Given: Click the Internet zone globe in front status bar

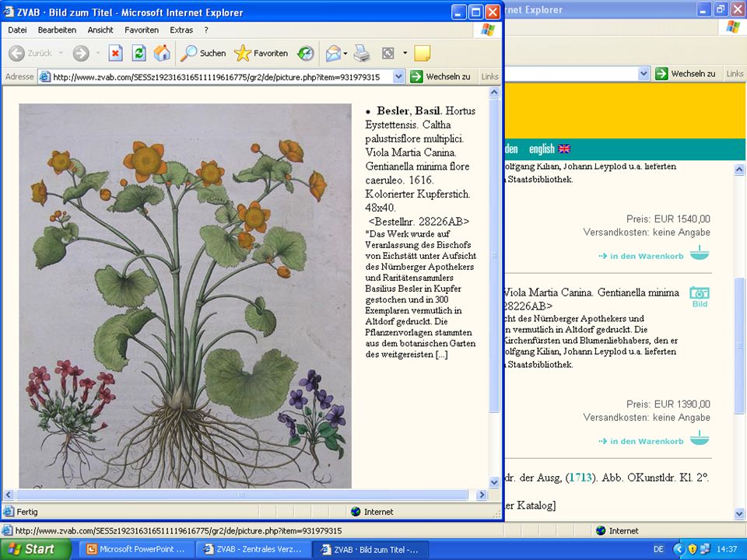Looking at the screenshot, I should (x=356, y=512).
